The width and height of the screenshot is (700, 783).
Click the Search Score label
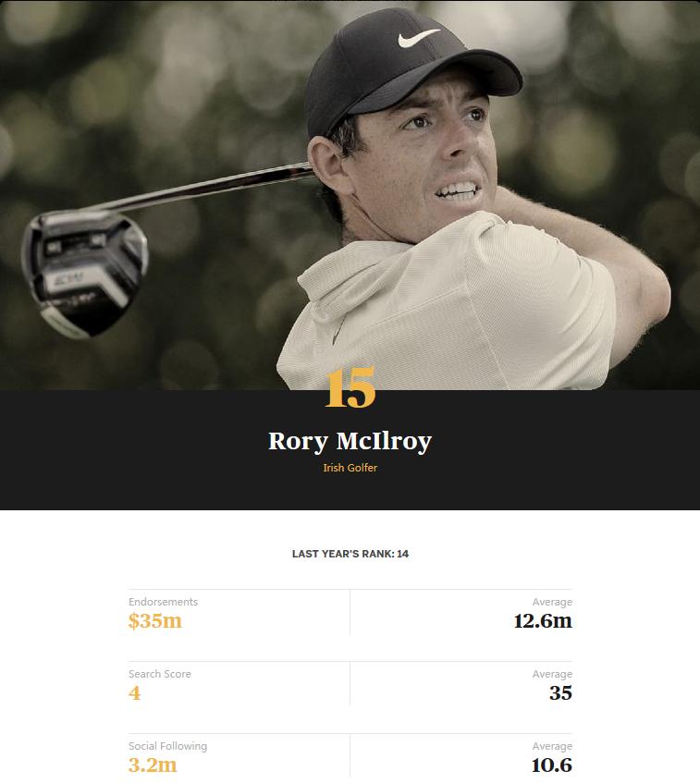click(160, 674)
